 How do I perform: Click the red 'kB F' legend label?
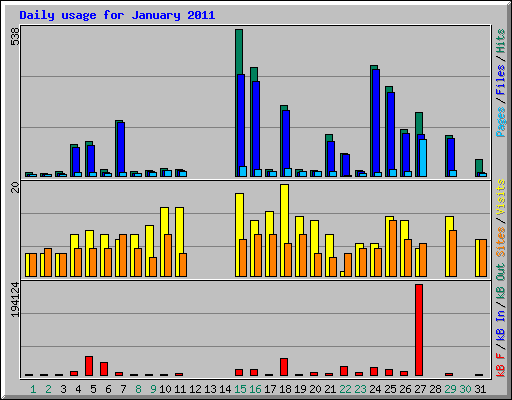coord(500,365)
